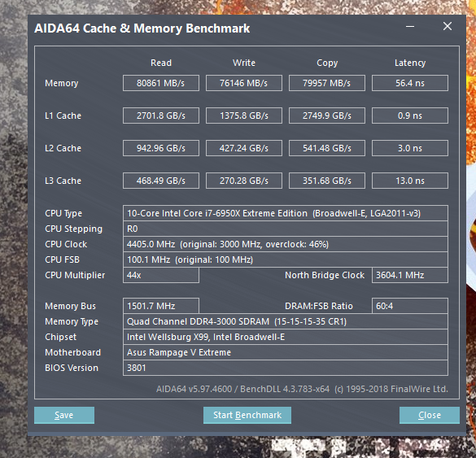
Task: Select Memory read value 80861 MB/s
Action: [161, 83]
